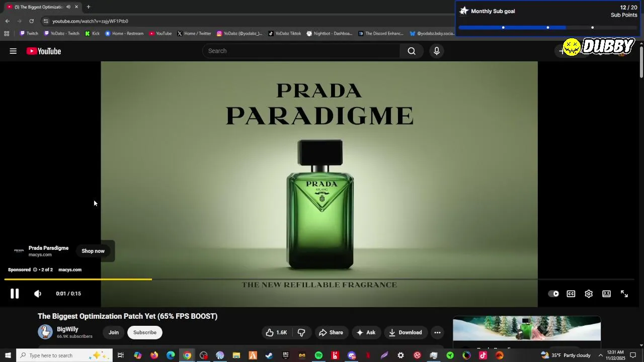644x362 pixels.
Task: Toggle closed captions CC button
Action: click(x=571, y=294)
